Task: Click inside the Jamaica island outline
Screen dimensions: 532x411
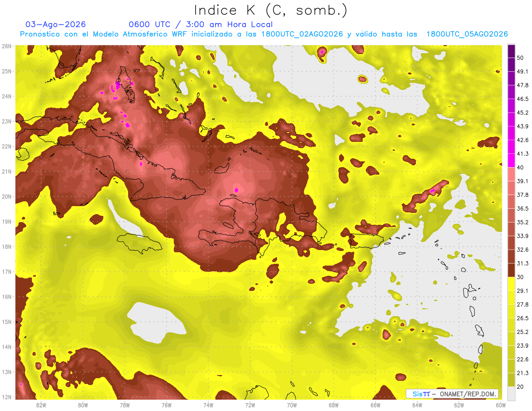Action: point(139,243)
